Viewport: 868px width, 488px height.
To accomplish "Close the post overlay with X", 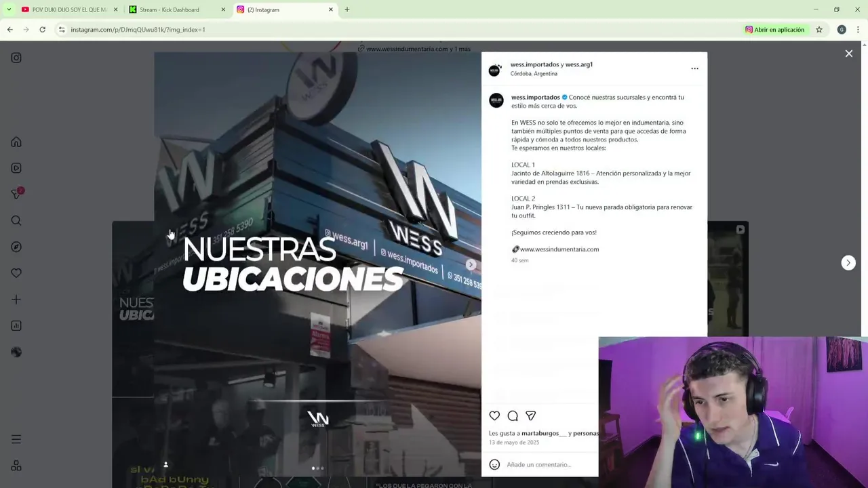I will (x=848, y=54).
